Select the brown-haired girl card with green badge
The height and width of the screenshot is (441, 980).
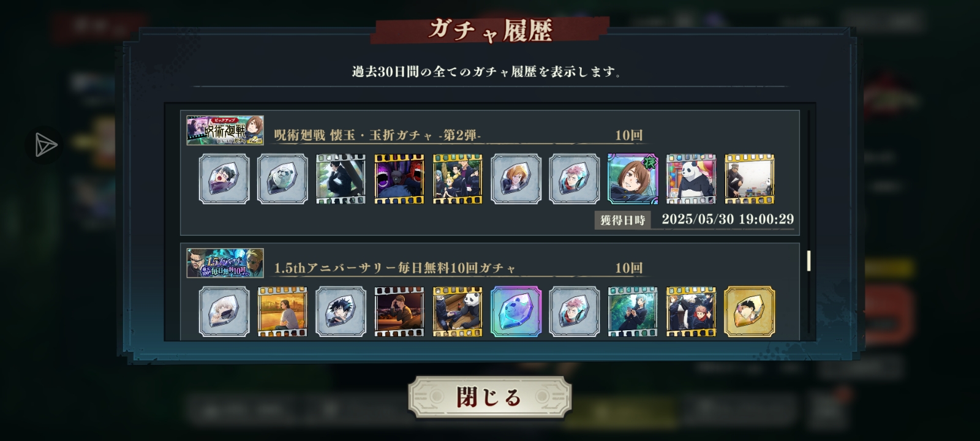(633, 179)
